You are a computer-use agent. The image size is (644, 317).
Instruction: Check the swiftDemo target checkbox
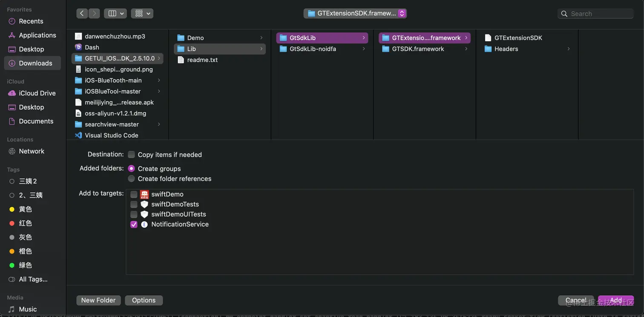(134, 194)
